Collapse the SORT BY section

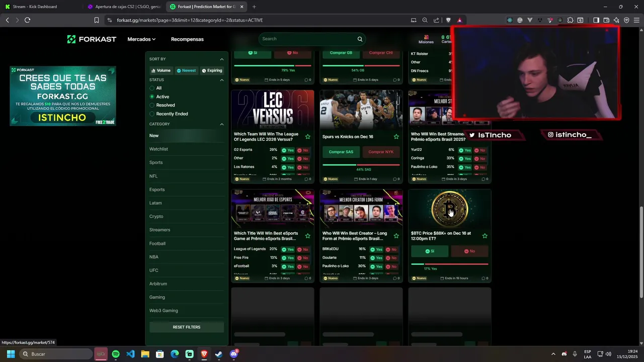[222, 59]
